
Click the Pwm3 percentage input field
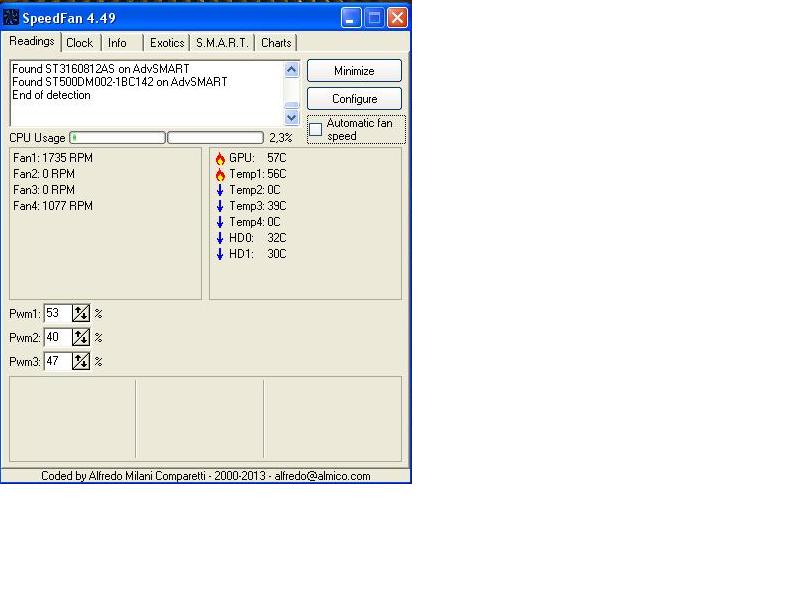(58, 361)
